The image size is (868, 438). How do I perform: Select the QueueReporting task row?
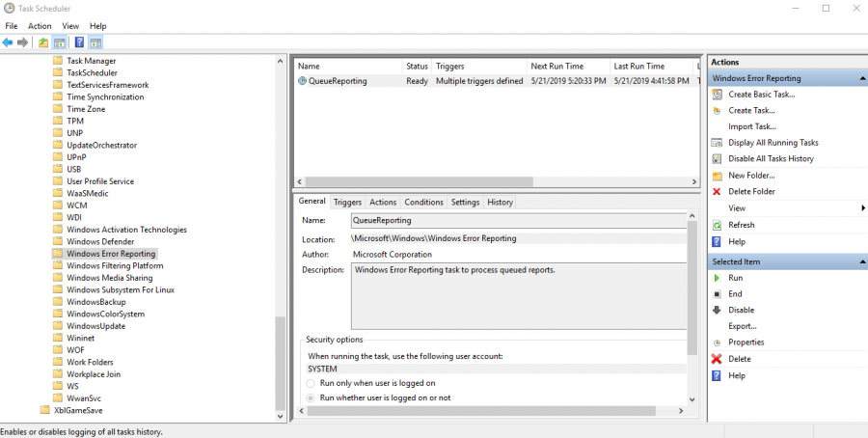click(x=497, y=81)
